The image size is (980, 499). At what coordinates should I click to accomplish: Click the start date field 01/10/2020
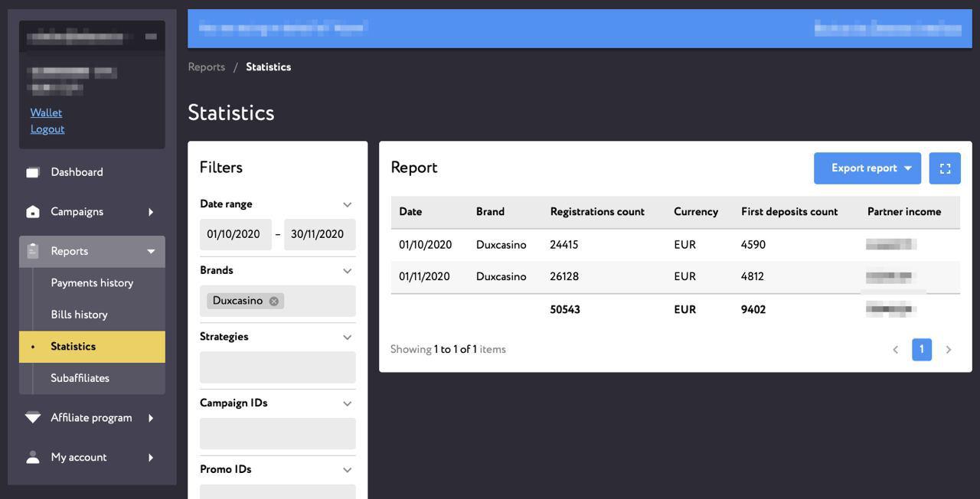pyautogui.click(x=236, y=234)
